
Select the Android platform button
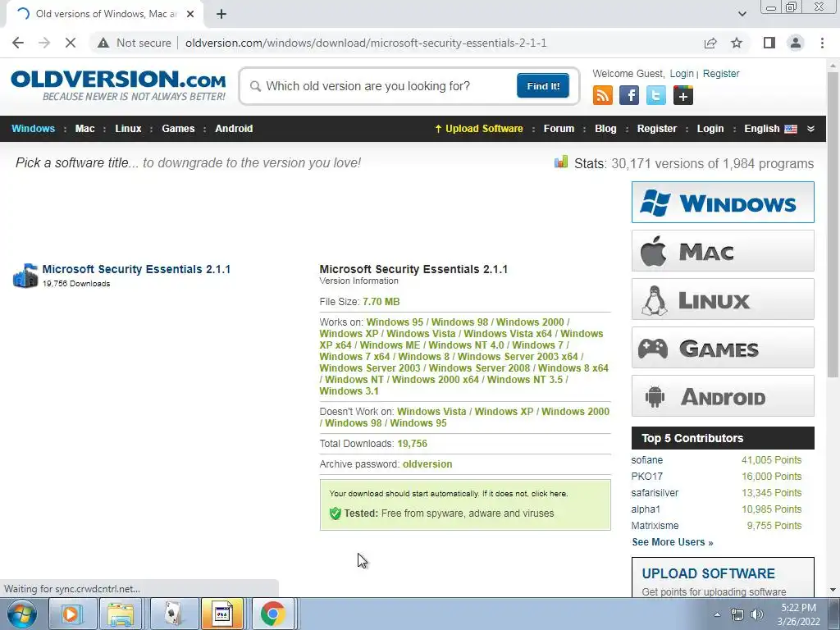point(723,396)
